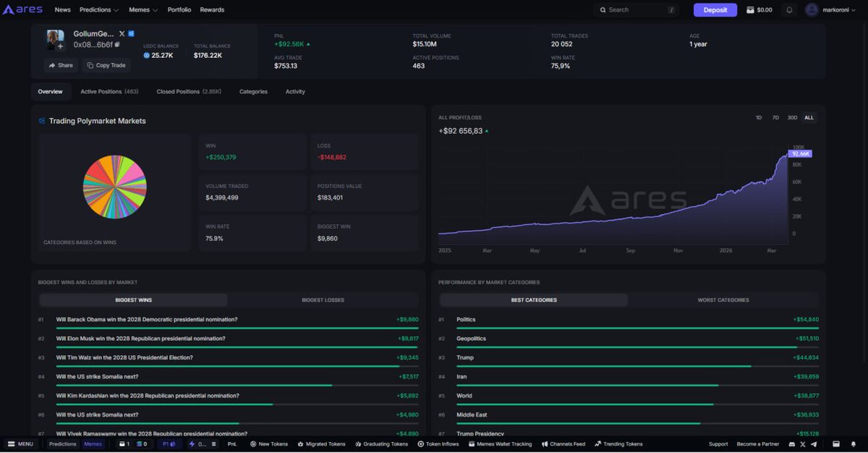Click the wallet balance icon showing $0.00
This screenshot has height=453, width=868.
coord(750,10)
